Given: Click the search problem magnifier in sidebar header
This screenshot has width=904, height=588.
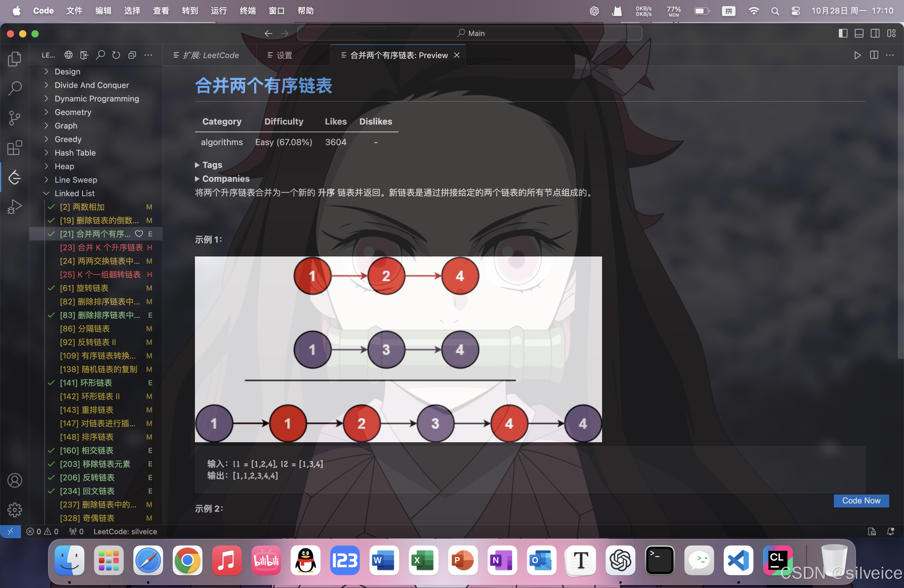Looking at the screenshot, I should click(x=100, y=55).
